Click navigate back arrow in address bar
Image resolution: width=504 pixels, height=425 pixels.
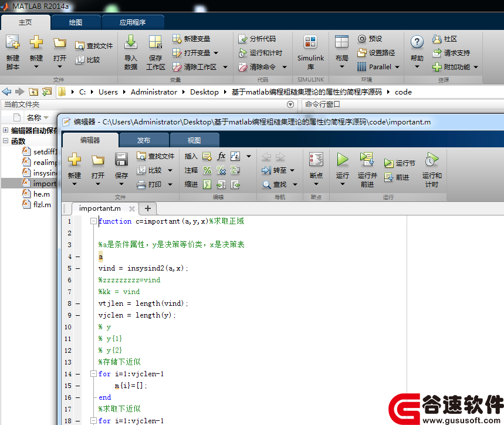tap(7, 92)
